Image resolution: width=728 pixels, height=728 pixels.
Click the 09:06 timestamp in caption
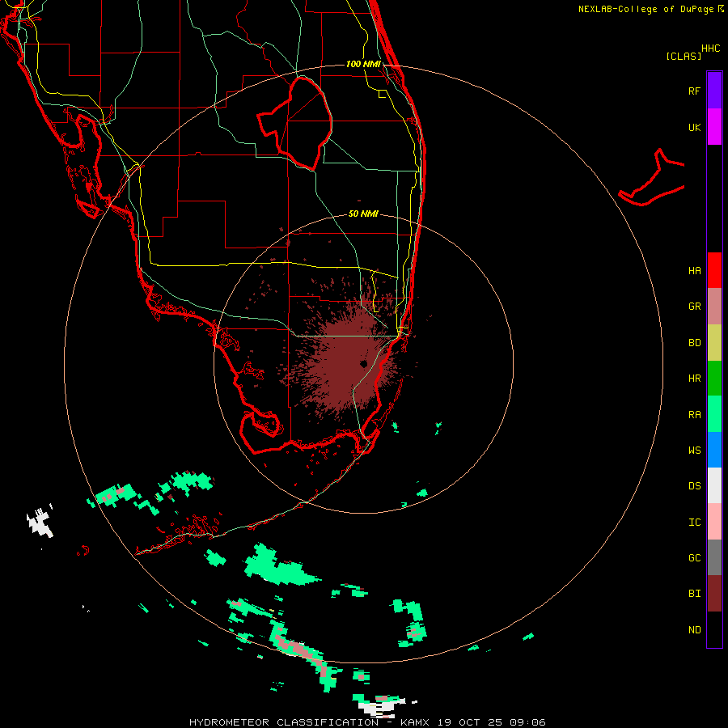point(527,722)
